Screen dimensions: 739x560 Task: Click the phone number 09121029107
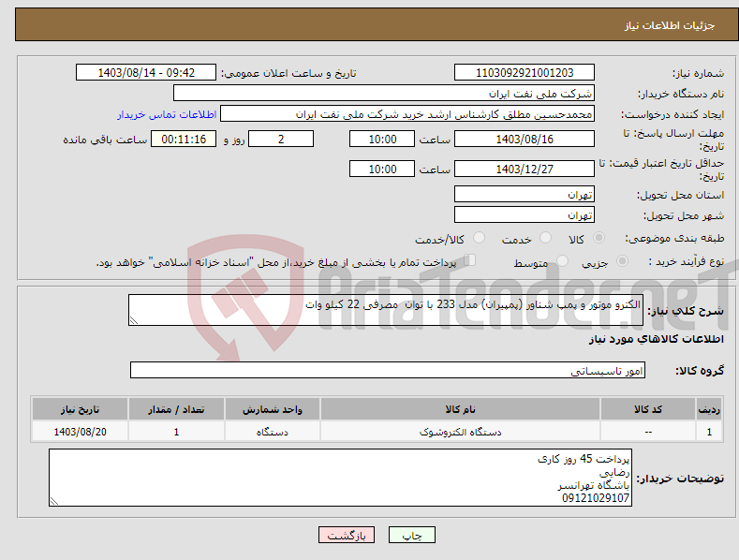pos(596,498)
